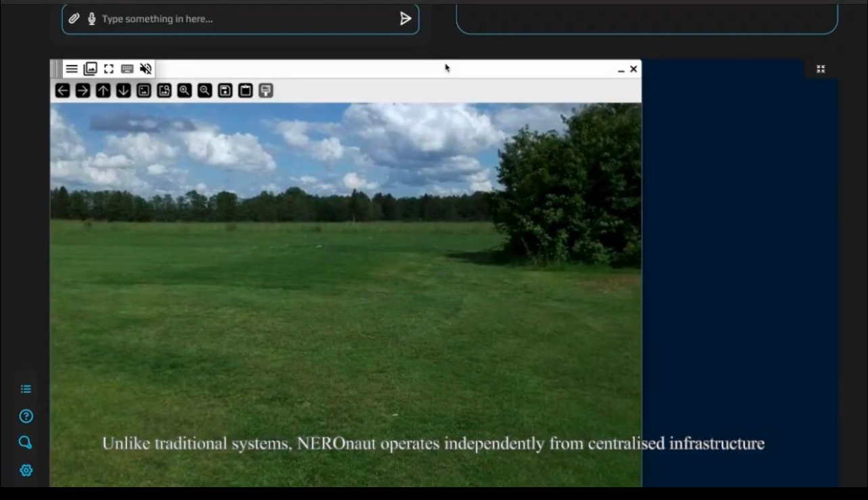The width and height of the screenshot is (868, 500).
Task: Save the image with floppy icon
Action: coord(224,91)
